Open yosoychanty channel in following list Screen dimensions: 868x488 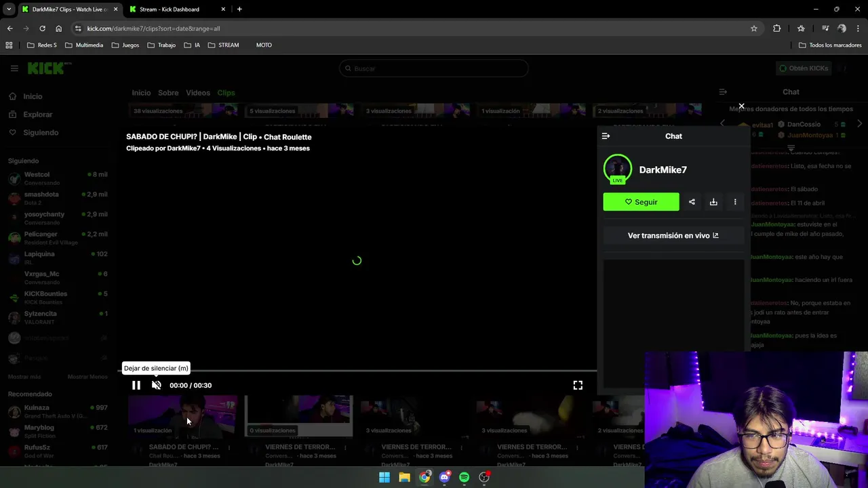[58, 218]
